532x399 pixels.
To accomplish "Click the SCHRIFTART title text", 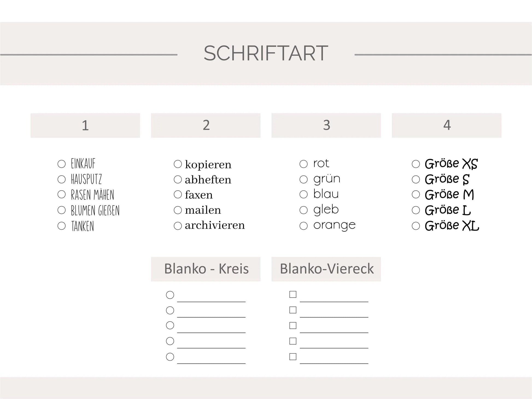I will [266, 53].
